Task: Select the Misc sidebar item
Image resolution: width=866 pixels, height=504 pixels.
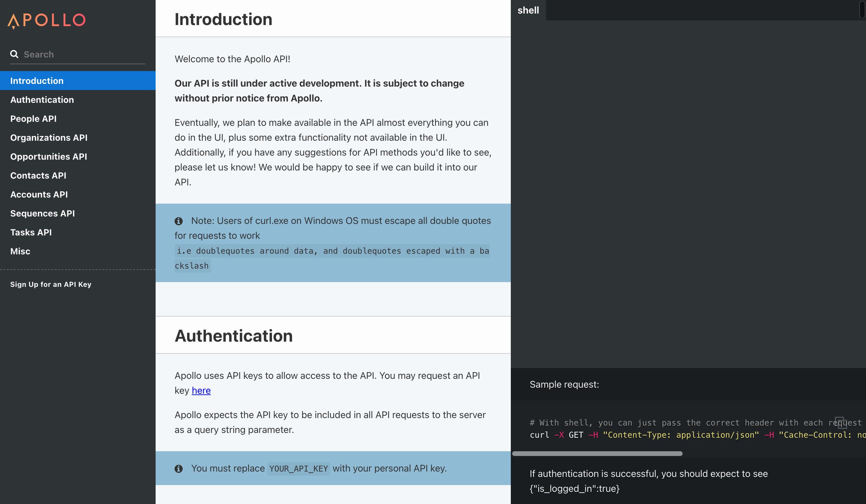Action: pyautogui.click(x=20, y=251)
